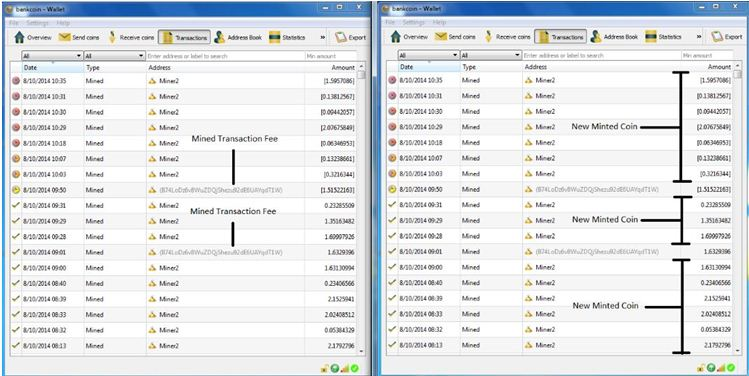Open Receive coins in right wallet window
Image resolution: width=749 pixels, height=376 pixels.
click(507, 37)
